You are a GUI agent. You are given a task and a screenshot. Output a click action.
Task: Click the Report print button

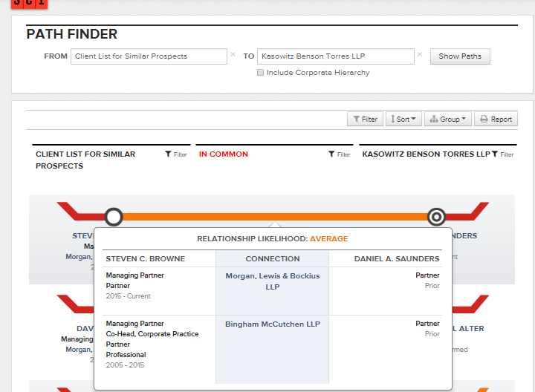click(496, 119)
